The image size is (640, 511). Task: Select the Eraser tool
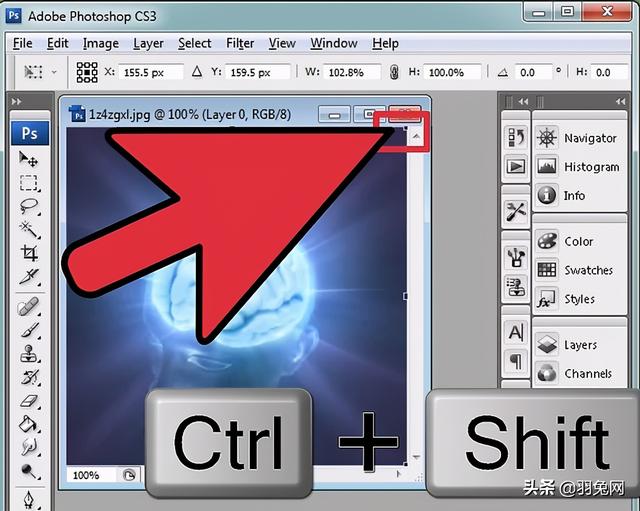(x=29, y=401)
